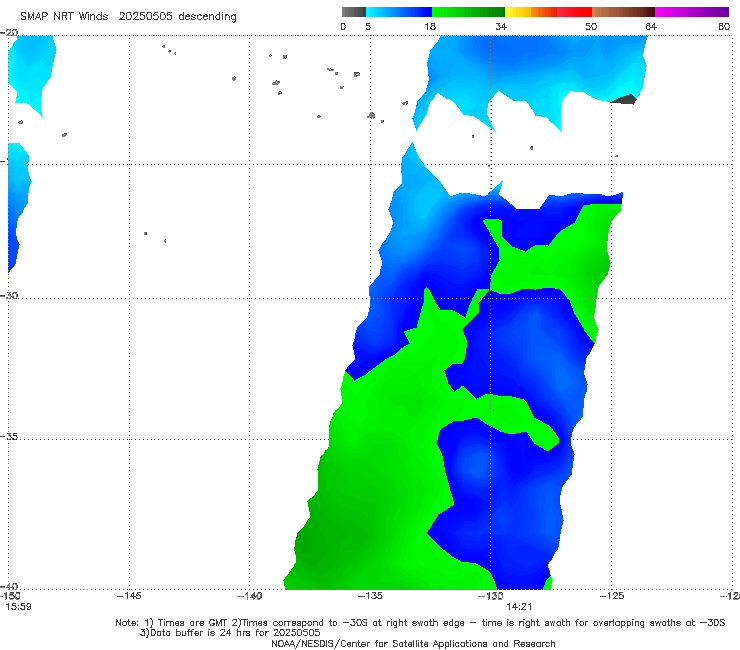Click the swath time '14:21'
Viewport: 740px width, 650px height.
[x=519, y=607]
